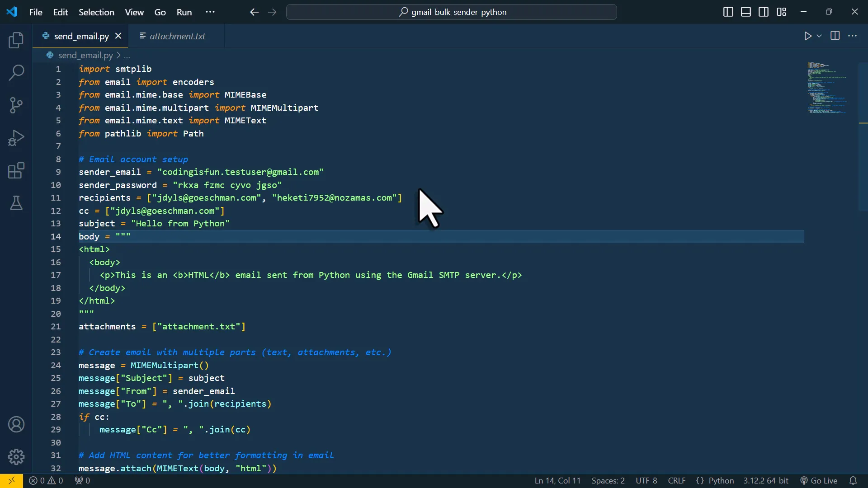Open the Accounts icon
868x488 pixels.
coord(16,424)
